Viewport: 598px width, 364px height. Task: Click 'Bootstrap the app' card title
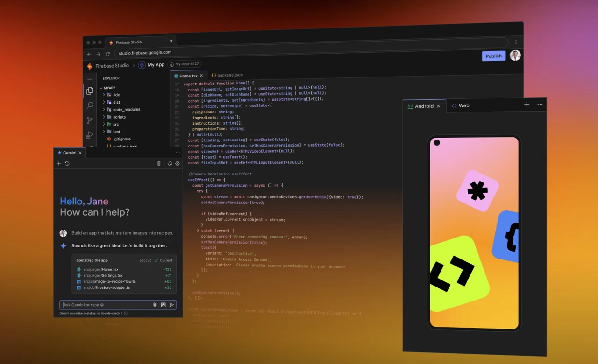coord(92,260)
